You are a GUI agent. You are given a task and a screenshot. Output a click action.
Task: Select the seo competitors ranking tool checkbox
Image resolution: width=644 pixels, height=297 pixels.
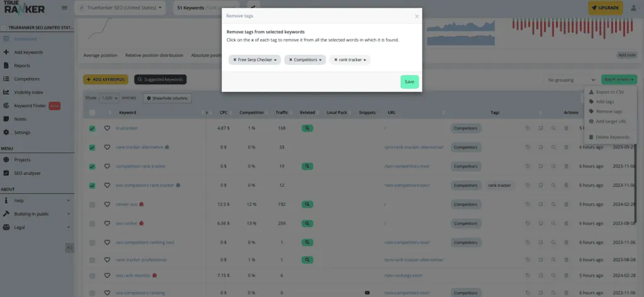tap(92, 243)
